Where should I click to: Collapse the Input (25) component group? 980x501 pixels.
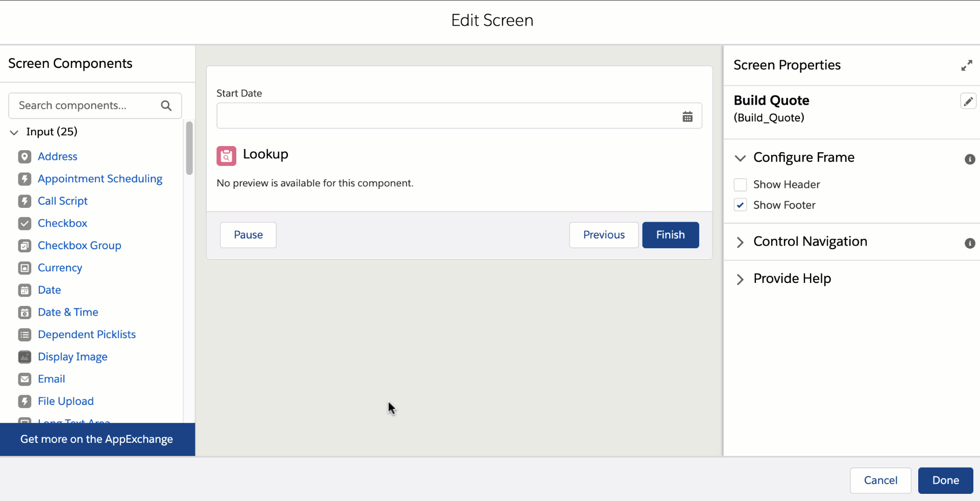[x=14, y=132]
